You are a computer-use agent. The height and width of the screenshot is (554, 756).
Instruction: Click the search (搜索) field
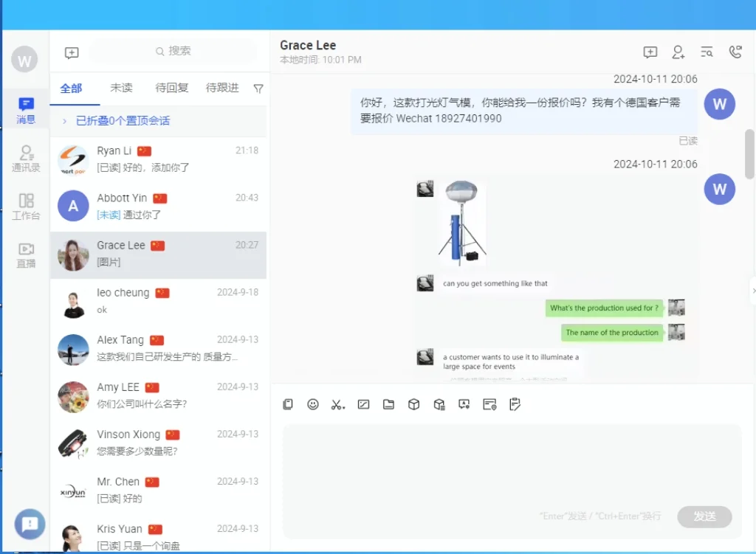pyautogui.click(x=173, y=51)
